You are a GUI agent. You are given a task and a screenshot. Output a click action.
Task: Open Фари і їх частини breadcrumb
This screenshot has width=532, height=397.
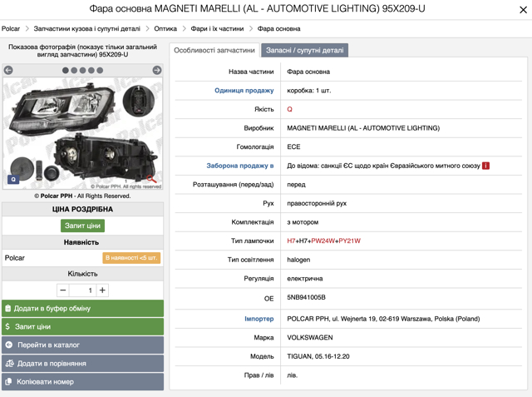[x=217, y=28]
